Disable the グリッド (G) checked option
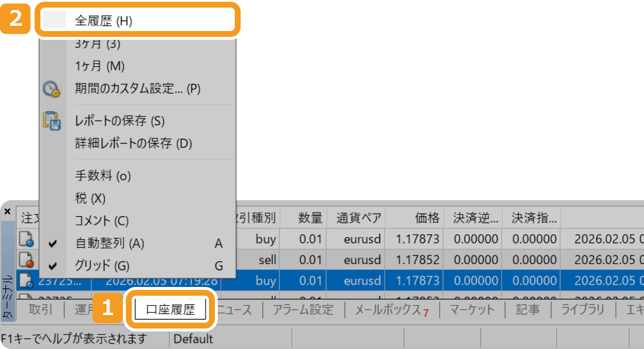The image size is (644, 349). [x=102, y=265]
